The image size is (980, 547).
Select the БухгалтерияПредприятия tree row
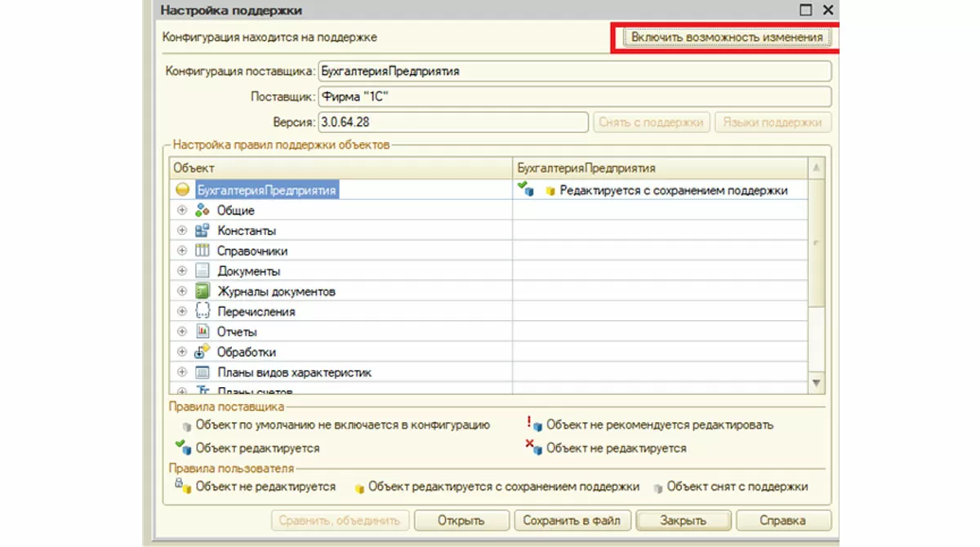[x=267, y=190]
